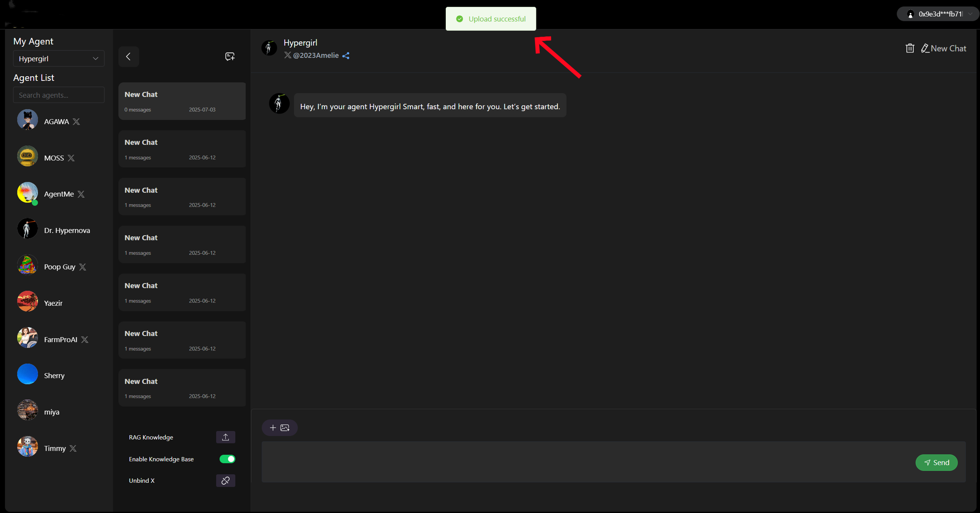Click the Unbind X link icon
The height and width of the screenshot is (513, 980).
coord(225,480)
